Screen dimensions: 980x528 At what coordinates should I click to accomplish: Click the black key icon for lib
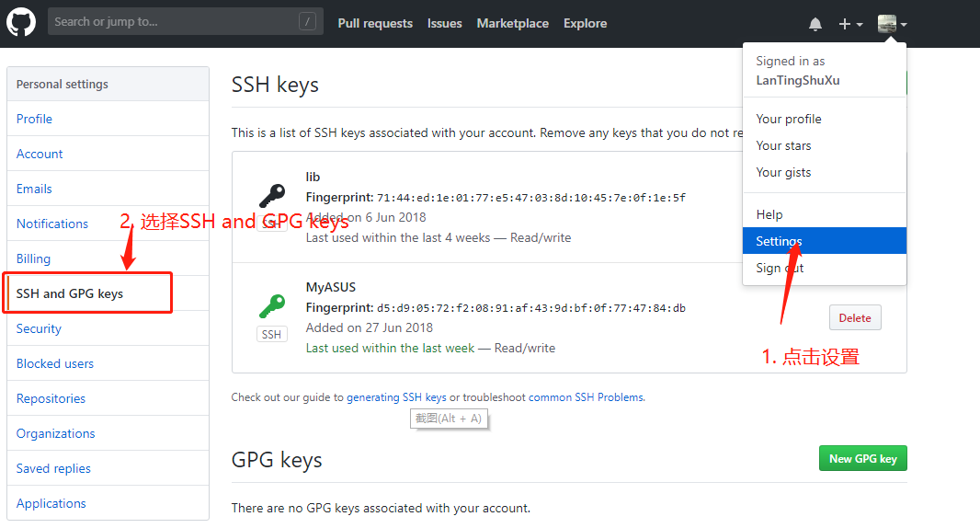272,196
